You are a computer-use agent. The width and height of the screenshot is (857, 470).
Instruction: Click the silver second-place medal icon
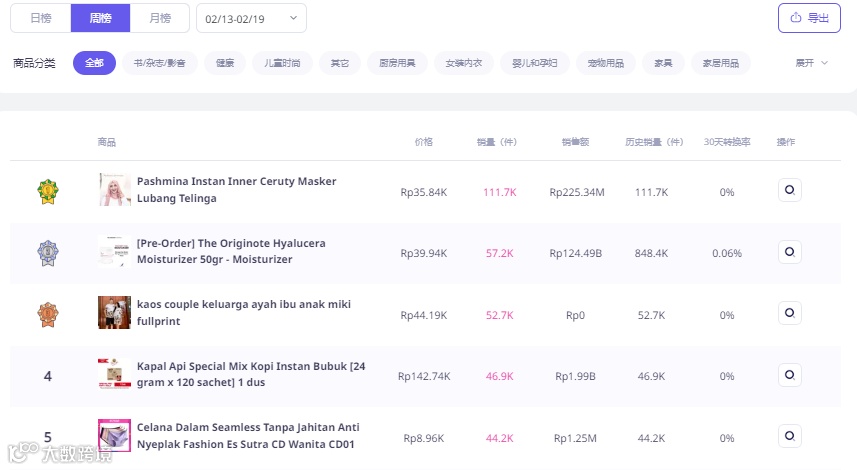[x=48, y=252]
